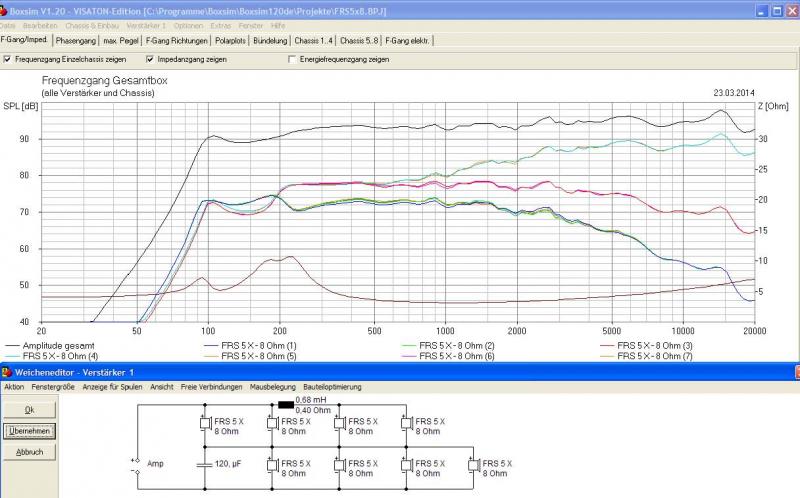Maximize the Boxsim main window
The width and height of the screenshot is (800, 498).
pos(775,9)
